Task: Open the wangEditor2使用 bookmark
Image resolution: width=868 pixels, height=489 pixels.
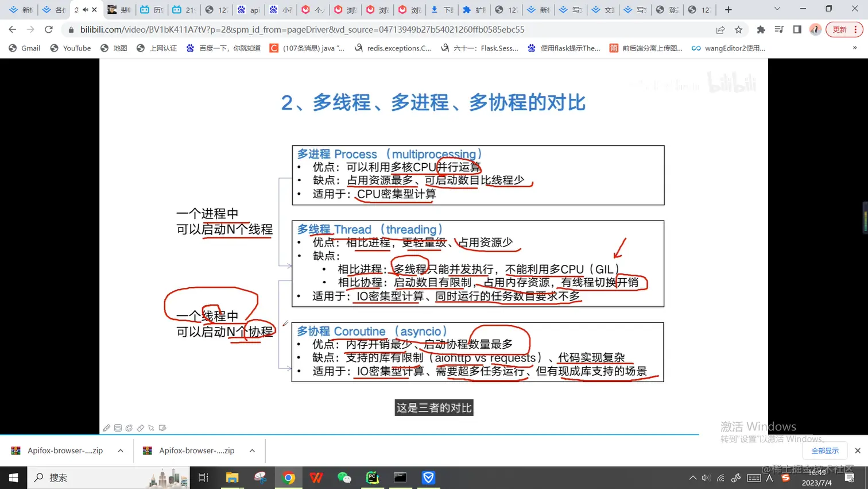Action: pos(728,48)
